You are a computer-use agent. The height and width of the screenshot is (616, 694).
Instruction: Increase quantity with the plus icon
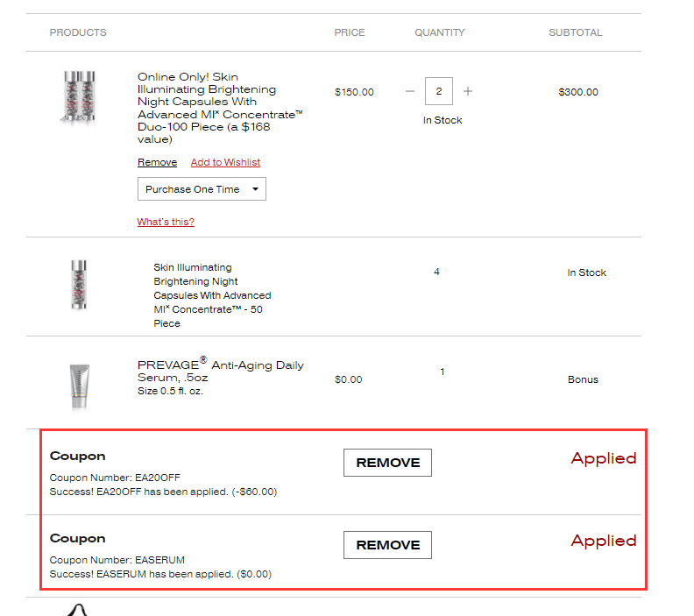pos(468,91)
